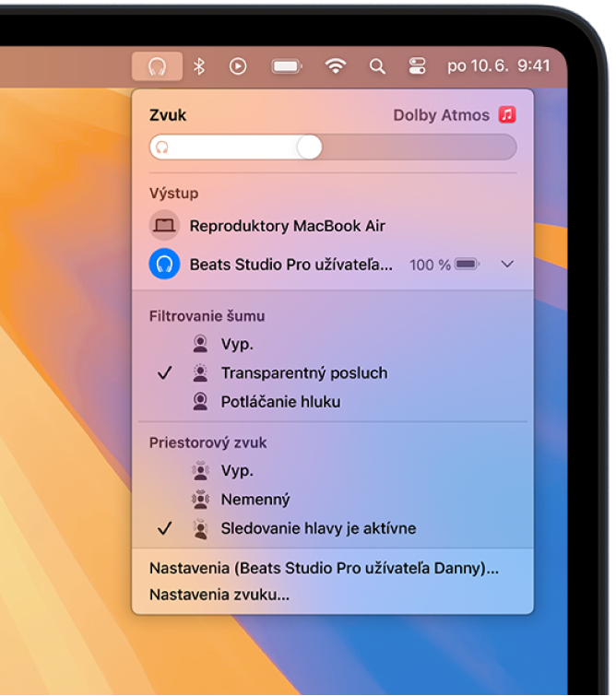Viewport: 616px width, 696px height.
Task: Click the Vyp. noise filter person icon
Action: 200,344
